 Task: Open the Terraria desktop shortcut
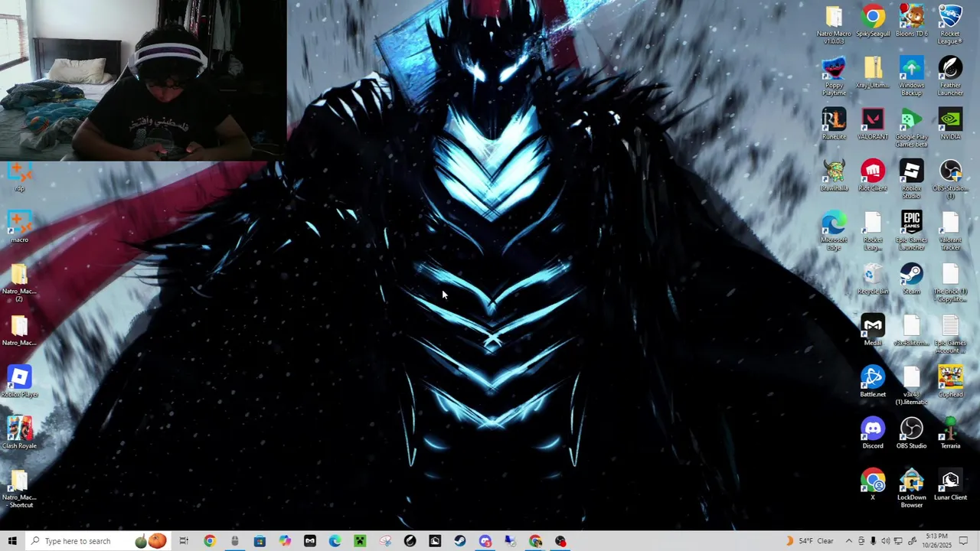pos(950,432)
